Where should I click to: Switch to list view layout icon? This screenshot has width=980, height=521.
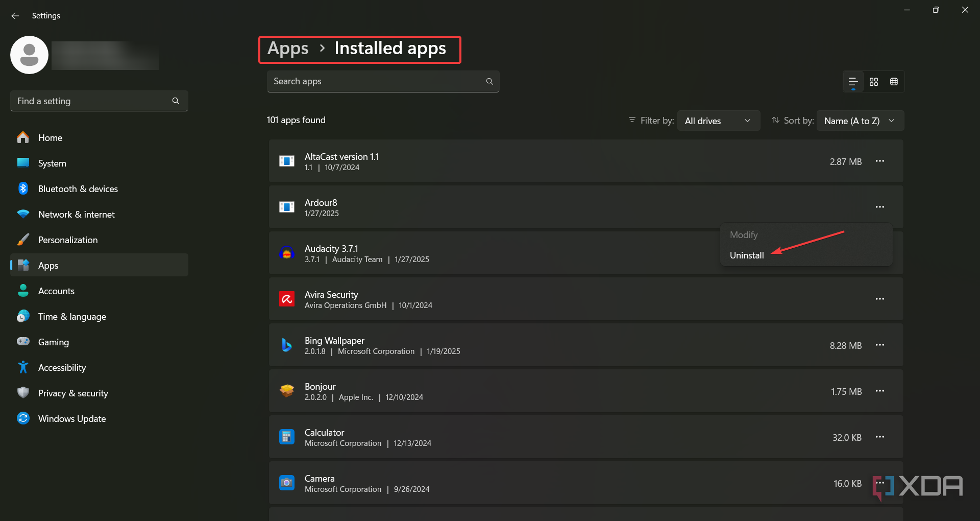point(853,82)
